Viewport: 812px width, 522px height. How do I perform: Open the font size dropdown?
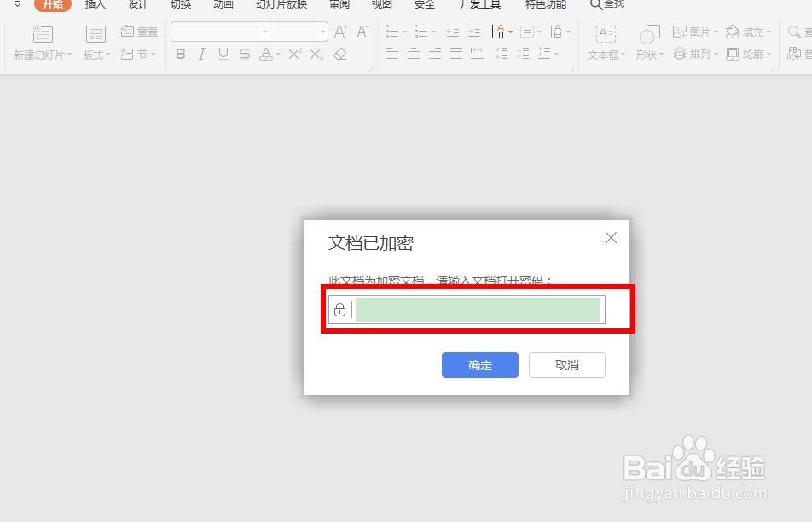pos(322,32)
